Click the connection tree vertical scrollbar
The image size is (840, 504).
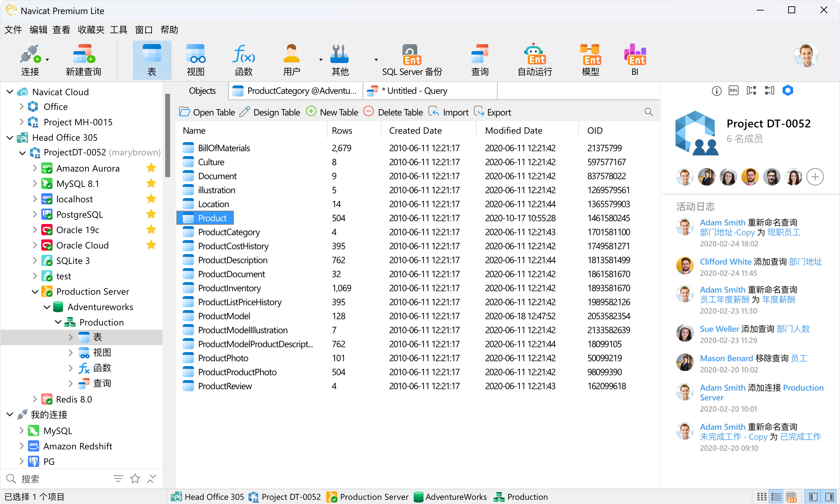pos(167,135)
